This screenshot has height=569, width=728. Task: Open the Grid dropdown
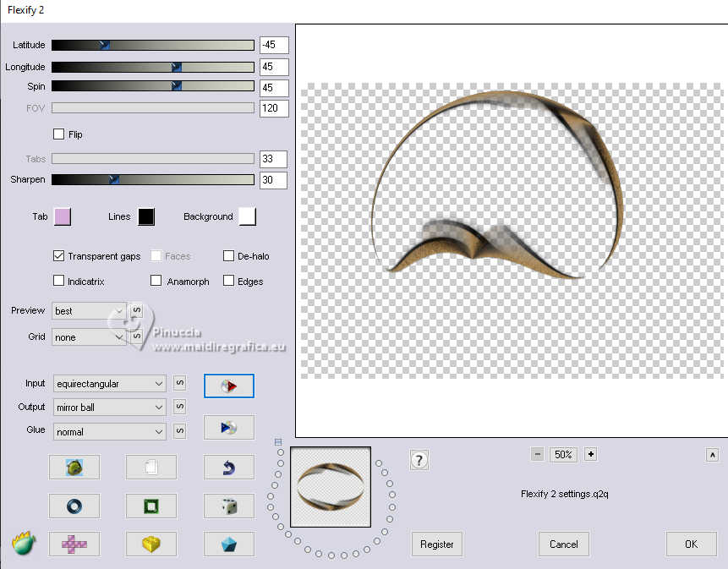(89, 337)
